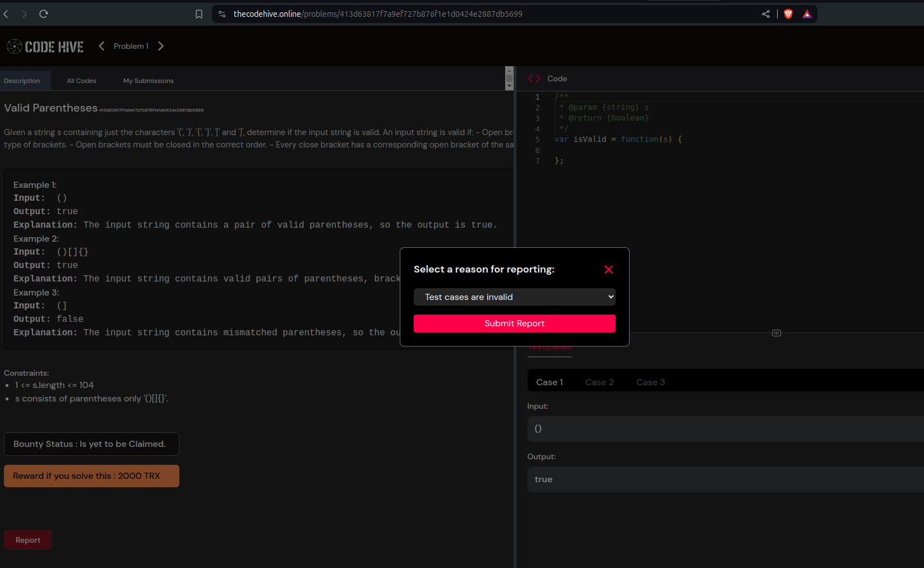The image size is (924, 568).
Task: Go to next problem chevron
Action: [161, 46]
